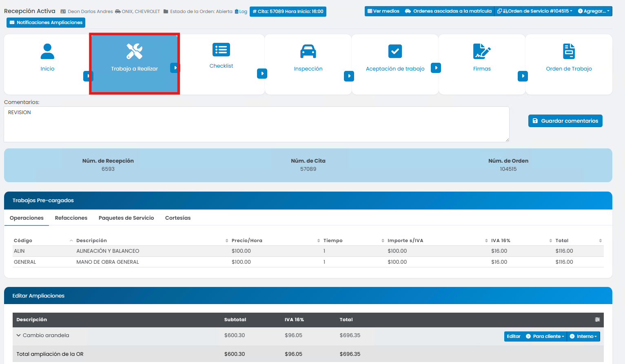Click the Trabajos Pre-cargados panel header
Viewport: 625px width, 364px height.
(x=308, y=201)
